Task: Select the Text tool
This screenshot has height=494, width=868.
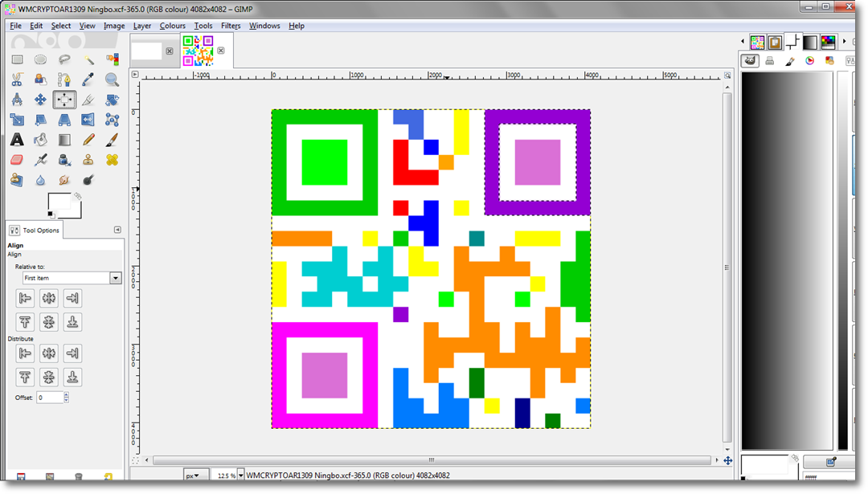Action: tap(17, 140)
